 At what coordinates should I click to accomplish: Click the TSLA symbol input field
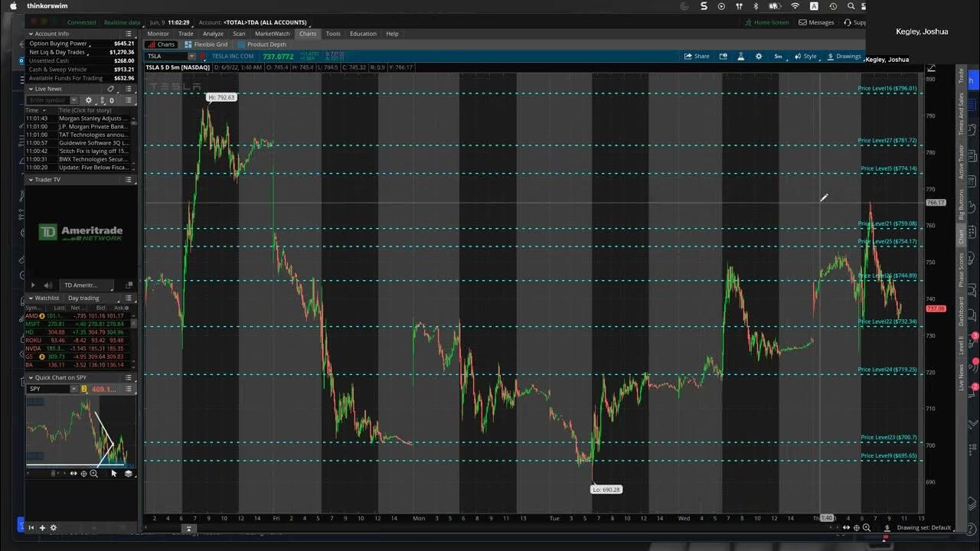166,56
